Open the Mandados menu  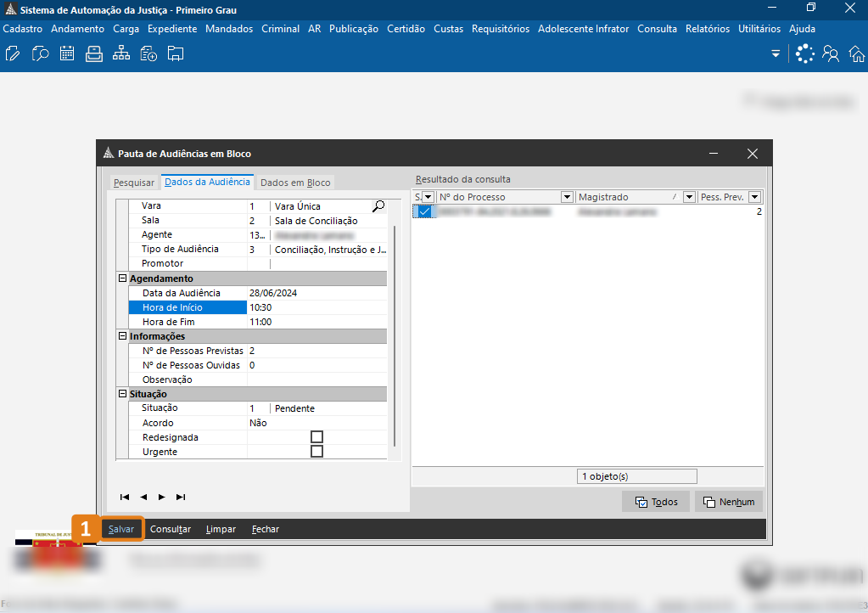[x=229, y=29]
